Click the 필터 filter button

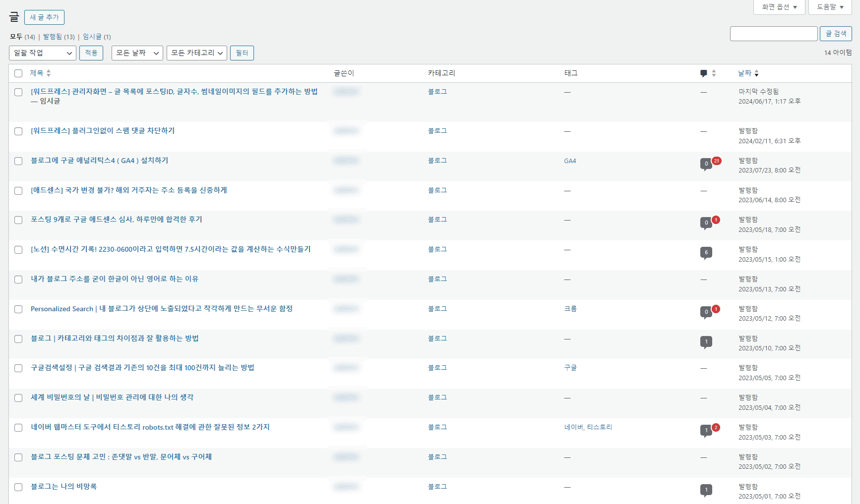[x=242, y=53]
